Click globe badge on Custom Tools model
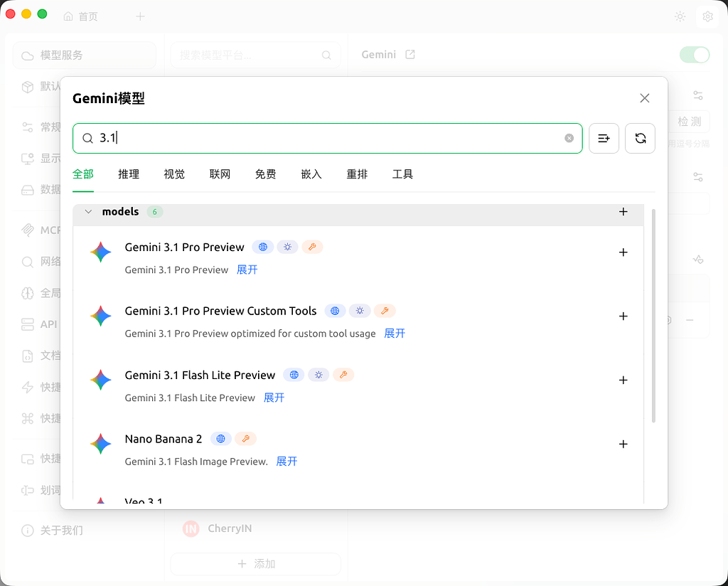Screen dimensions: 728x586 (x=335, y=311)
